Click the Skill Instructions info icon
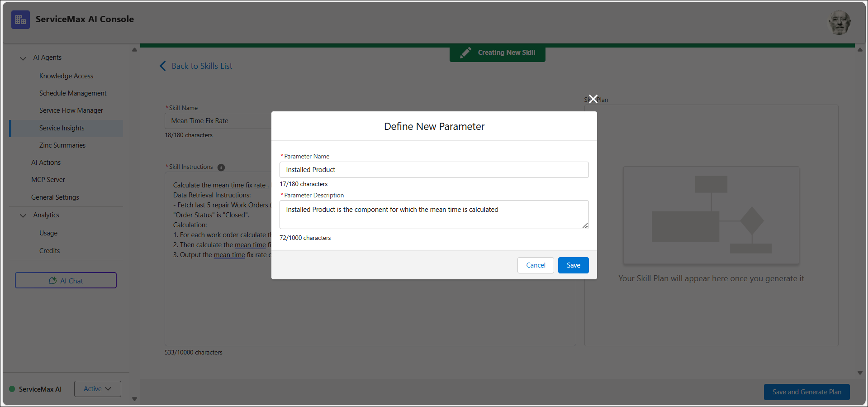Image resolution: width=868 pixels, height=407 pixels. (x=221, y=167)
